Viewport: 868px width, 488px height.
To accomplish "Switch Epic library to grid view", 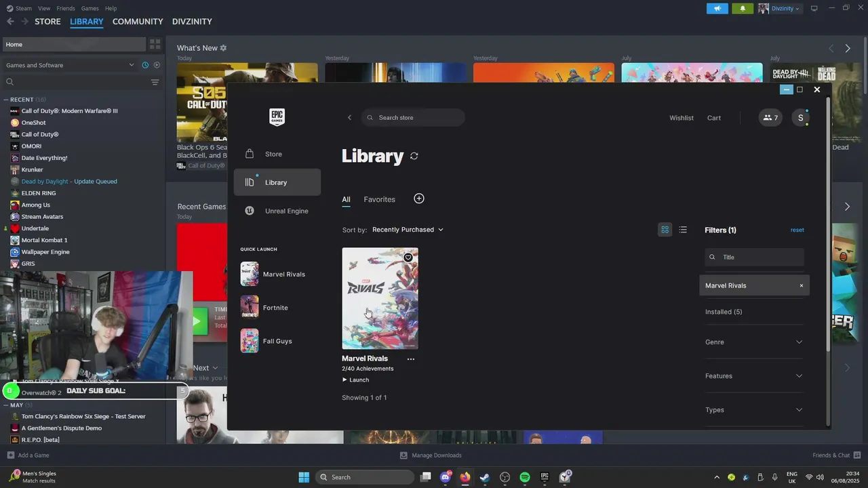I will coord(665,230).
